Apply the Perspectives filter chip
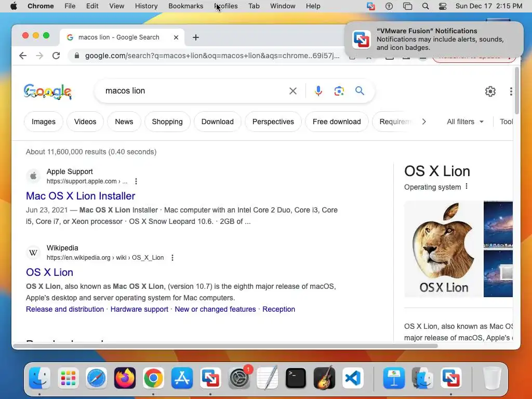 coord(273,122)
